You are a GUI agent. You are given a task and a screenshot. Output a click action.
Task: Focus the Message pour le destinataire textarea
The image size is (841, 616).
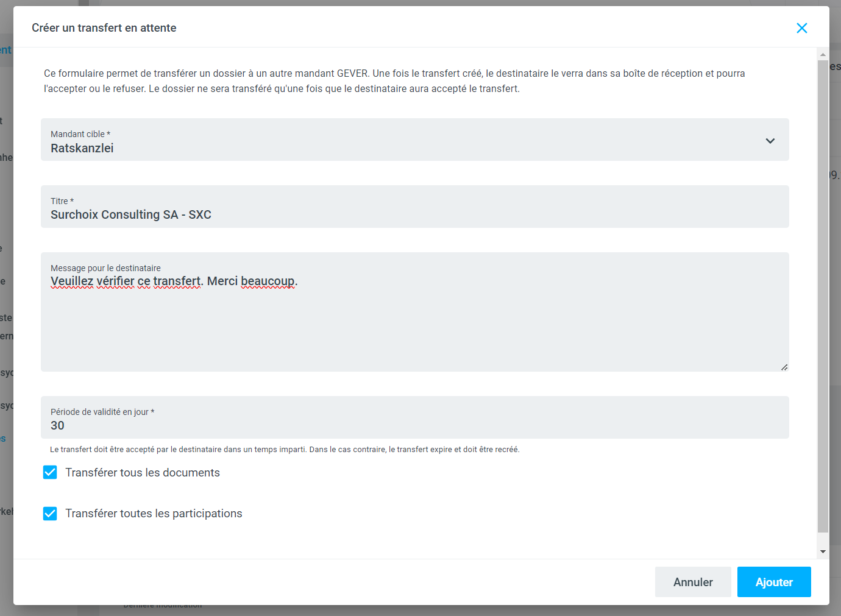(x=414, y=323)
